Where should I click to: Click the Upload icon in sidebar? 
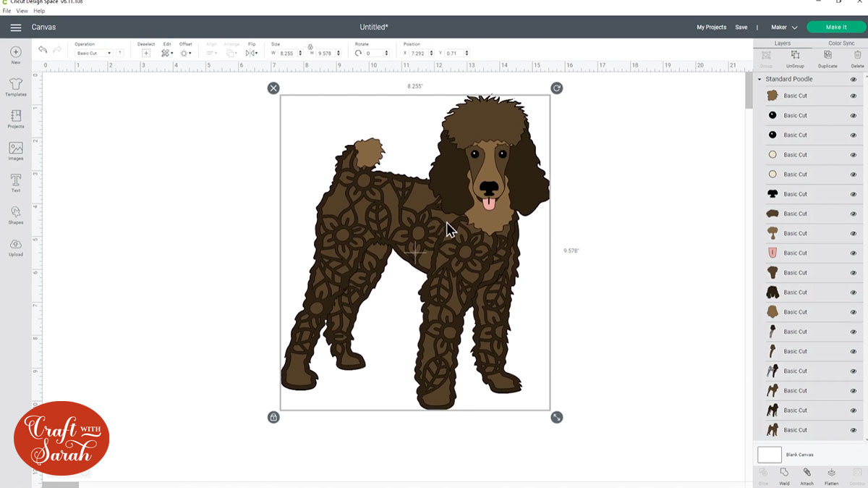tap(16, 246)
